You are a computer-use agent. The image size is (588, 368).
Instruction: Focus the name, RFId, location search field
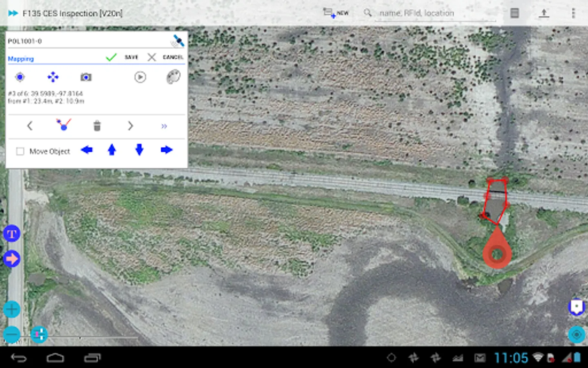pos(435,13)
